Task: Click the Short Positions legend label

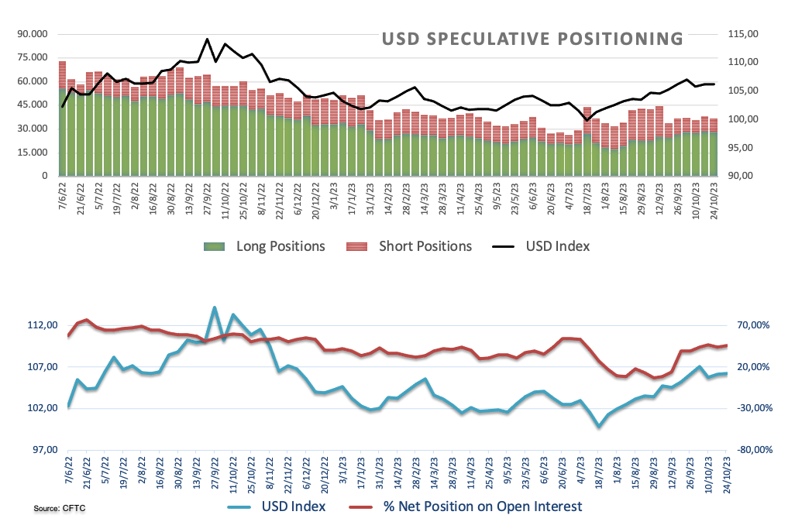Action: (x=425, y=246)
